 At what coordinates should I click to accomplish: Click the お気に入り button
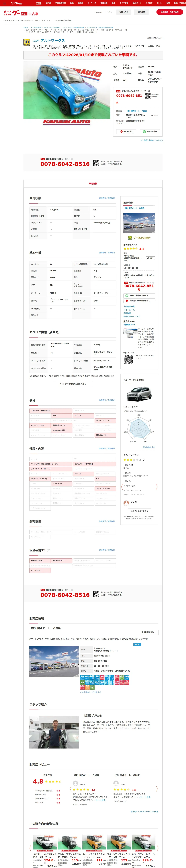coord(124,12)
